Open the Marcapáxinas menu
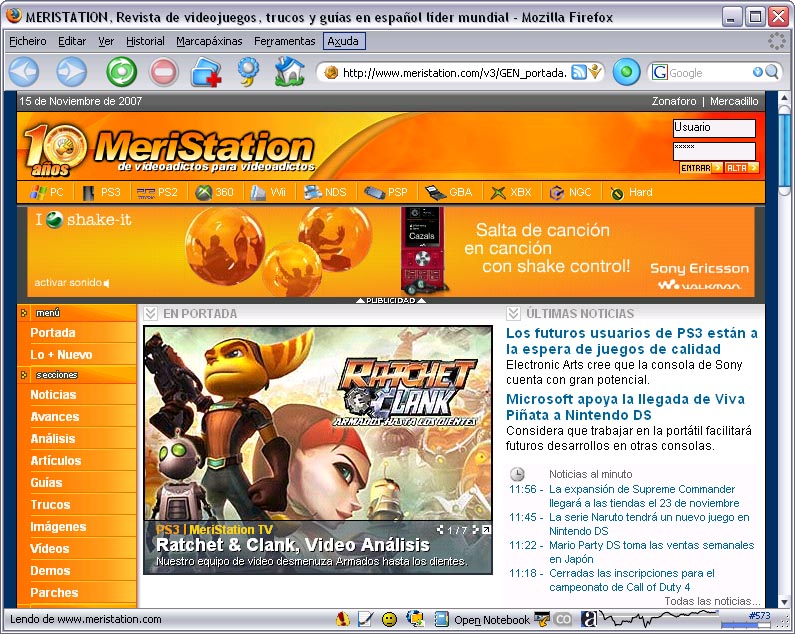 (x=209, y=41)
